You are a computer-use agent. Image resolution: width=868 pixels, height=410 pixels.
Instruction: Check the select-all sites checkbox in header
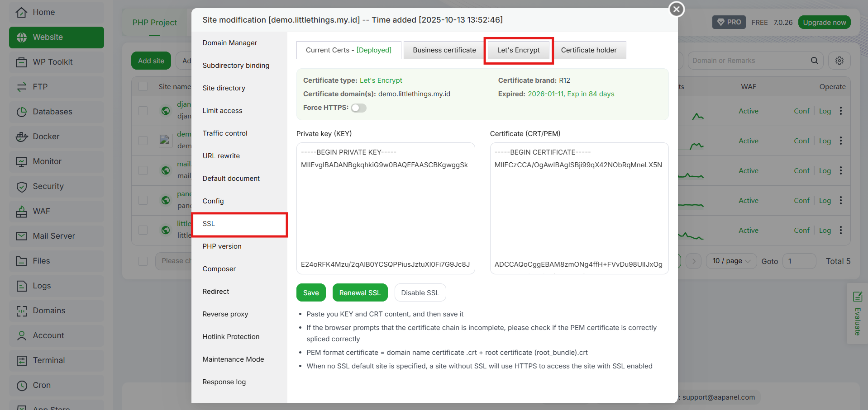tap(143, 86)
